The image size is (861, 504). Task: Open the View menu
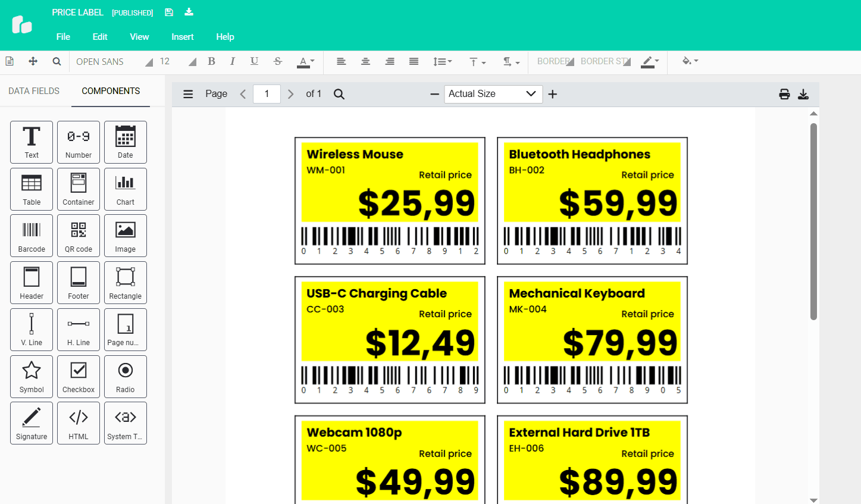[139, 37]
